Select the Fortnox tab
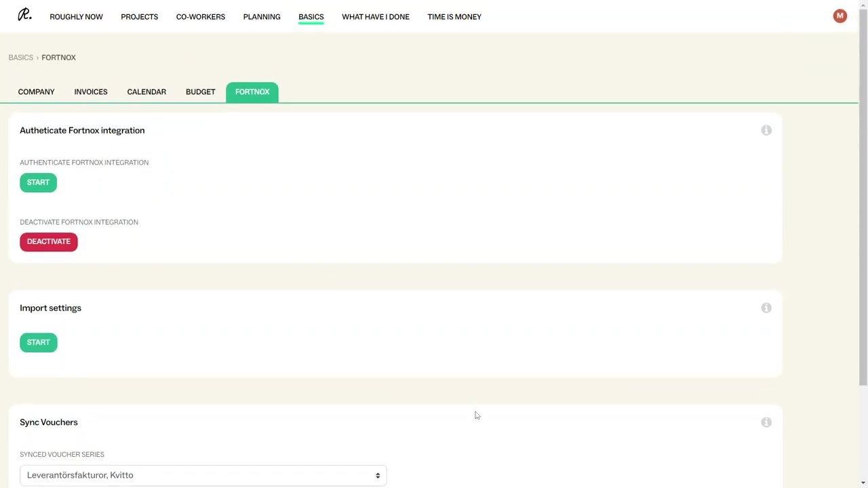 pos(252,91)
